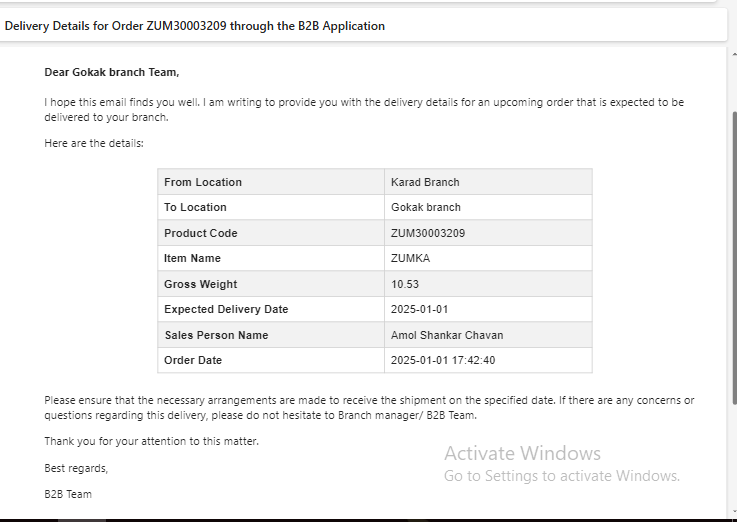737x522 pixels.
Task: Click the email subject header with order ZUM30003209
Action: [195, 26]
